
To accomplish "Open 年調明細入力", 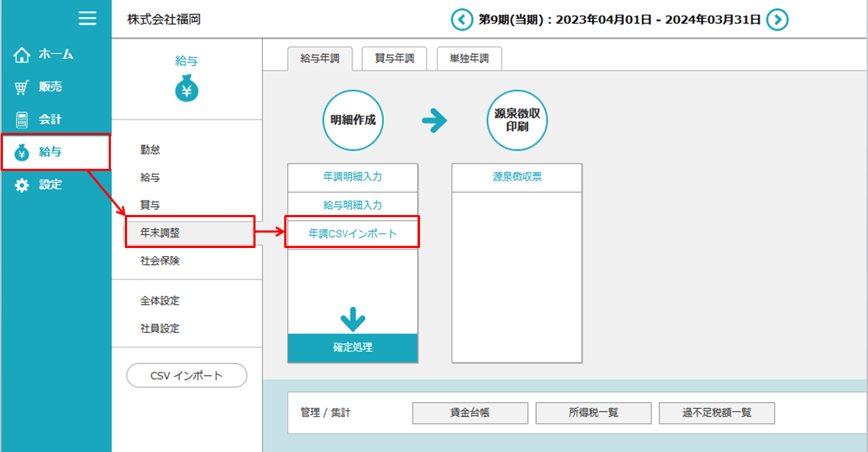I will [x=352, y=177].
